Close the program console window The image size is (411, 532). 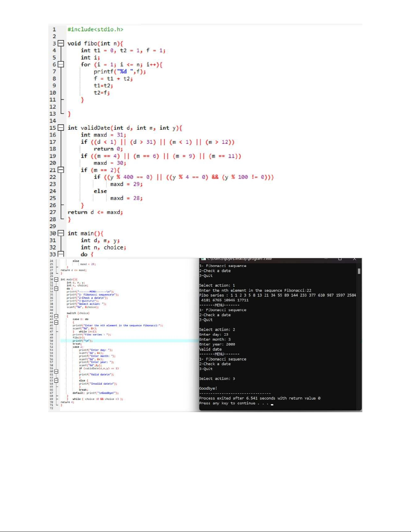[354, 259]
